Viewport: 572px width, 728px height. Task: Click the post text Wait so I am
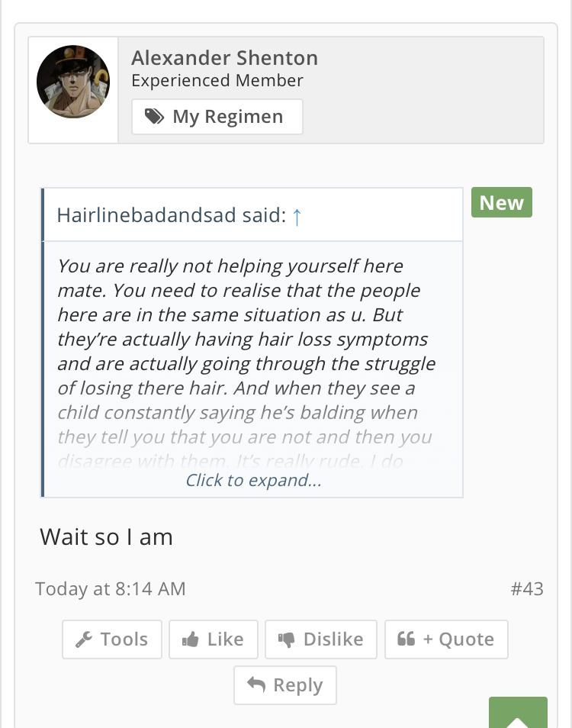click(x=107, y=537)
